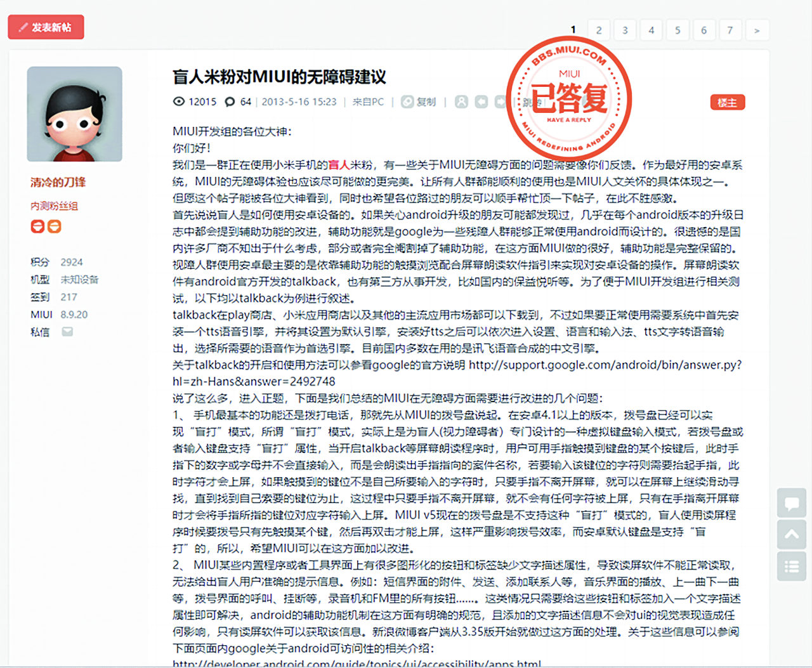Click the red highlighted 盲人 keyword
Viewport: 812px width, 668px height.
tap(339, 165)
